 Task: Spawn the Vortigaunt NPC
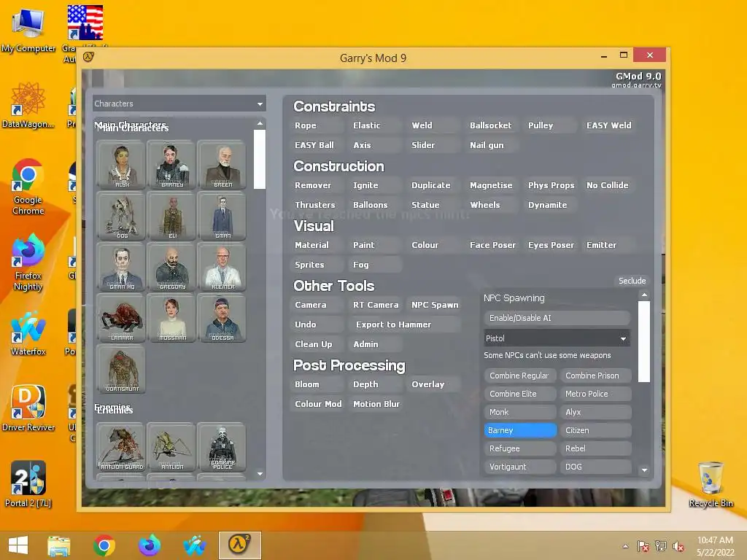519,467
